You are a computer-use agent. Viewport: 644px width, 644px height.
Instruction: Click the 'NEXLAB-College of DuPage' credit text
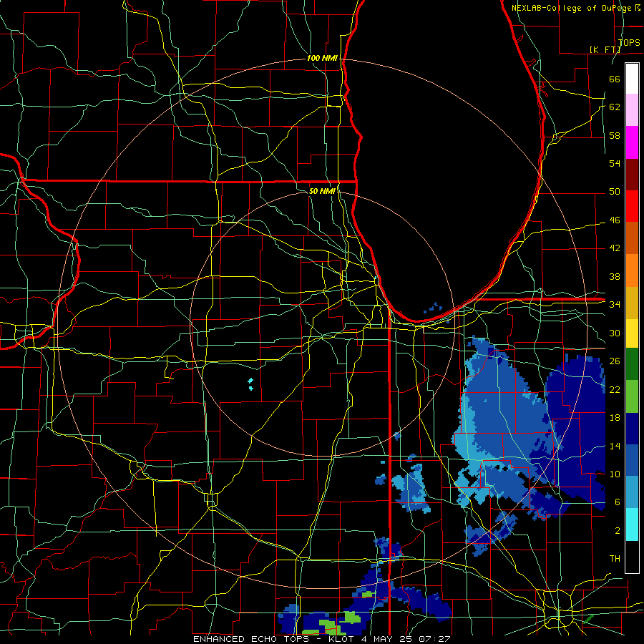click(572, 8)
